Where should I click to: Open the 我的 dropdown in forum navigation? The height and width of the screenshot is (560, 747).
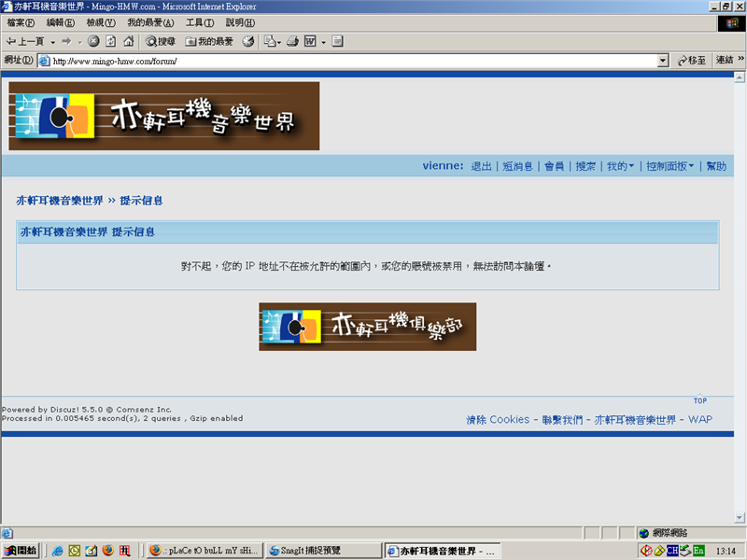[x=619, y=166]
